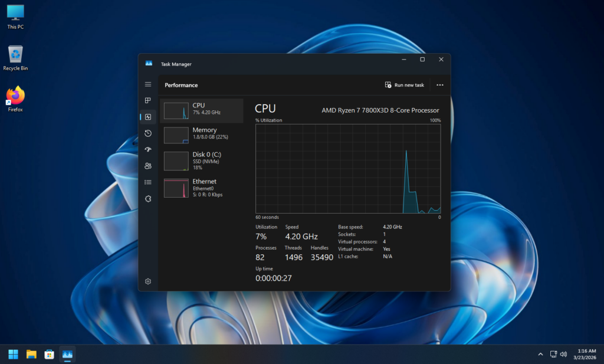Click the volume icon in system tray
The height and width of the screenshot is (364, 604).
click(x=563, y=354)
